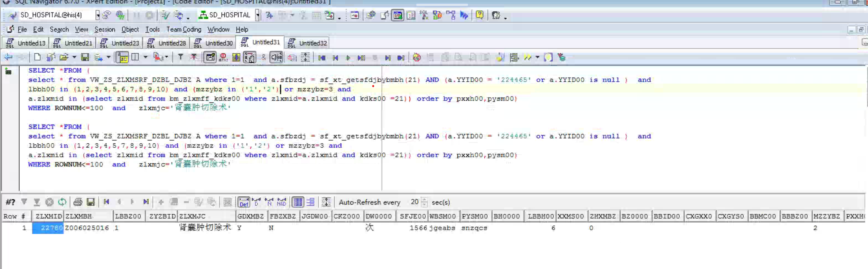The image size is (868, 269).
Task: Open the Session menu
Action: [x=104, y=29]
